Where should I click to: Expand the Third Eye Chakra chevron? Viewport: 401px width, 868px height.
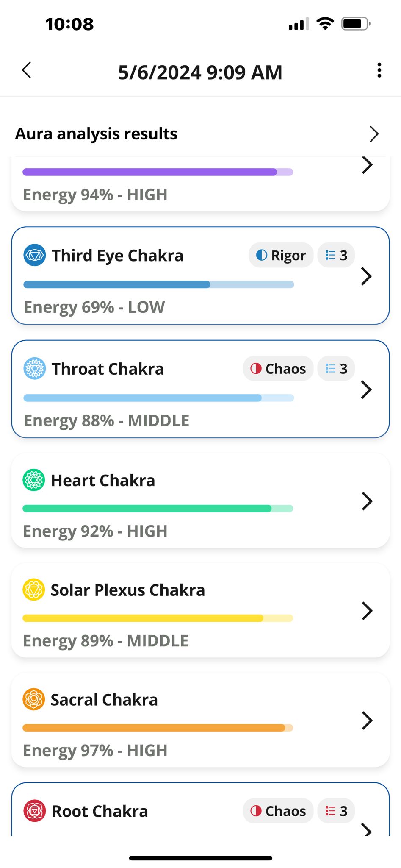[x=366, y=276]
